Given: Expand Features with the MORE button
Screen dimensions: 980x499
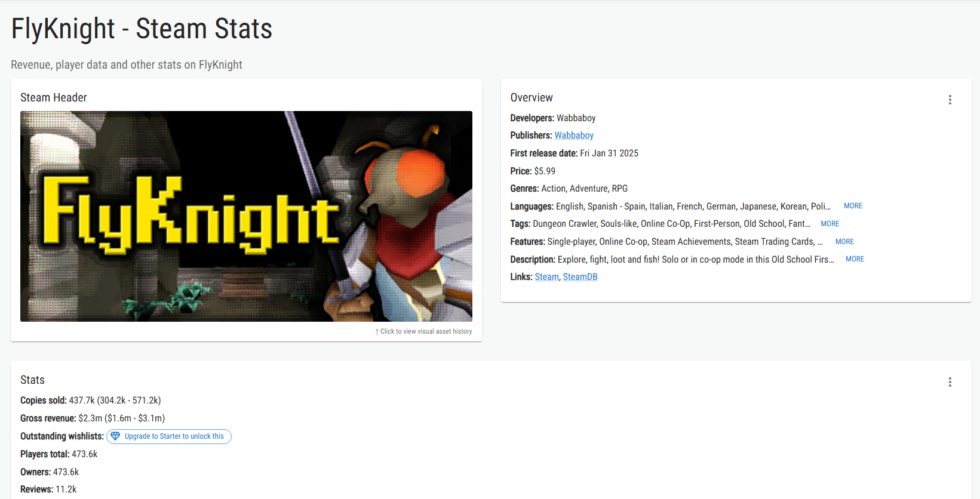Looking at the screenshot, I should 844,242.
